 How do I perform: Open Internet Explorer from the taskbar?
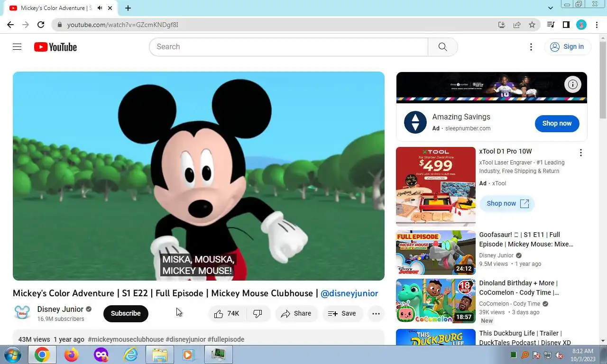[130, 355]
